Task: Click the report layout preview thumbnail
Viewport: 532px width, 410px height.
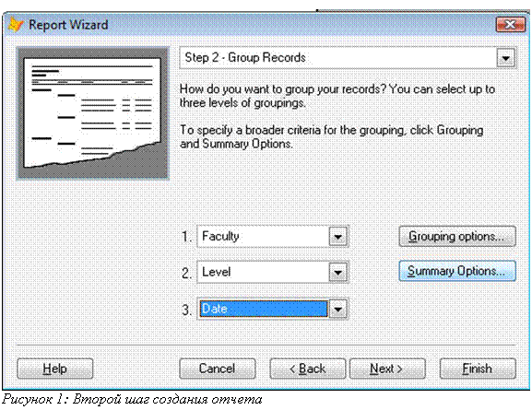Action: tap(92, 113)
